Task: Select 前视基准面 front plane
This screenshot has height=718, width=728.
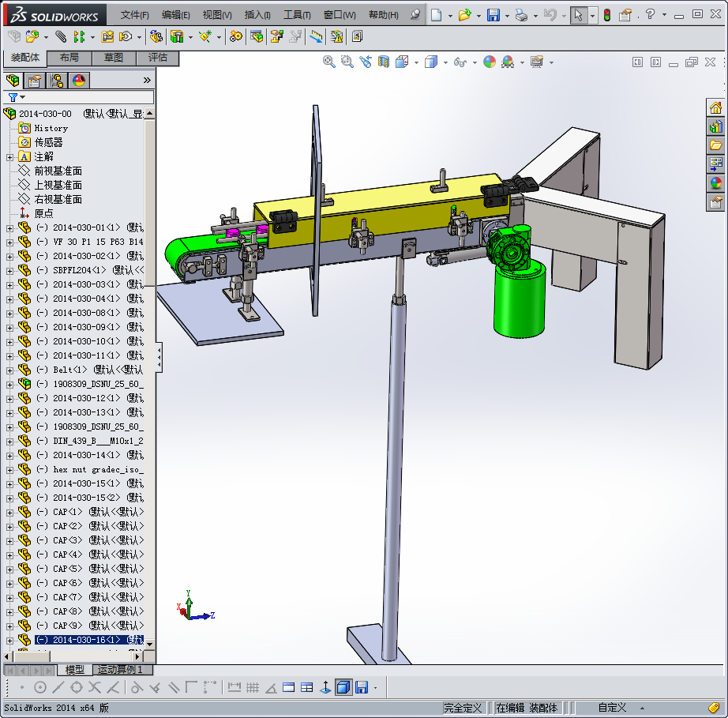Action: (58, 171)
